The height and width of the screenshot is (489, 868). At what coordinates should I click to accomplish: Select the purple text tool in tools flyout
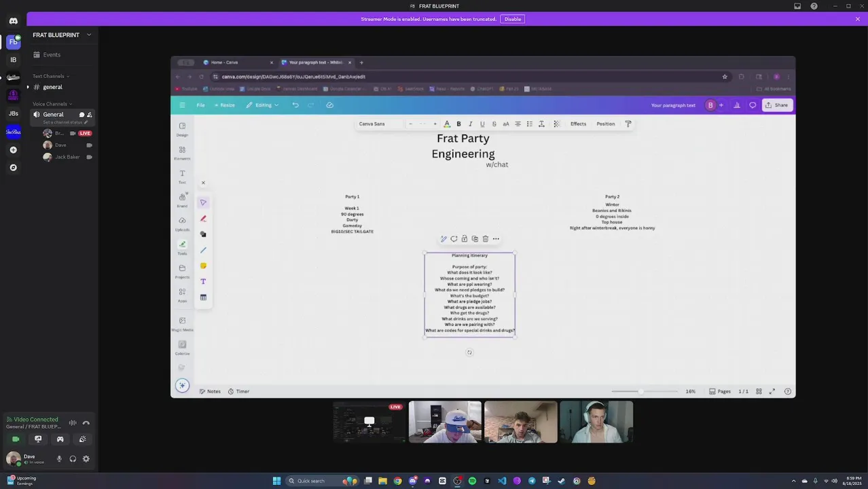point(203,281)
